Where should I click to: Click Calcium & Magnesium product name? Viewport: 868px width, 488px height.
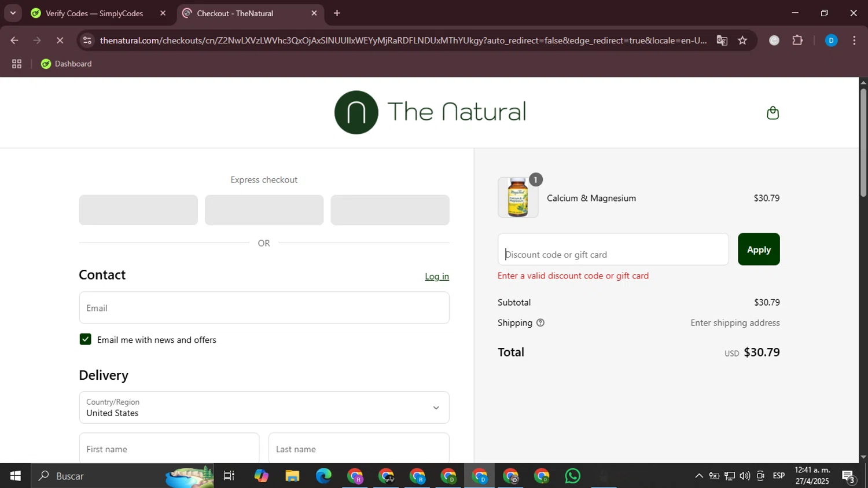591,198
